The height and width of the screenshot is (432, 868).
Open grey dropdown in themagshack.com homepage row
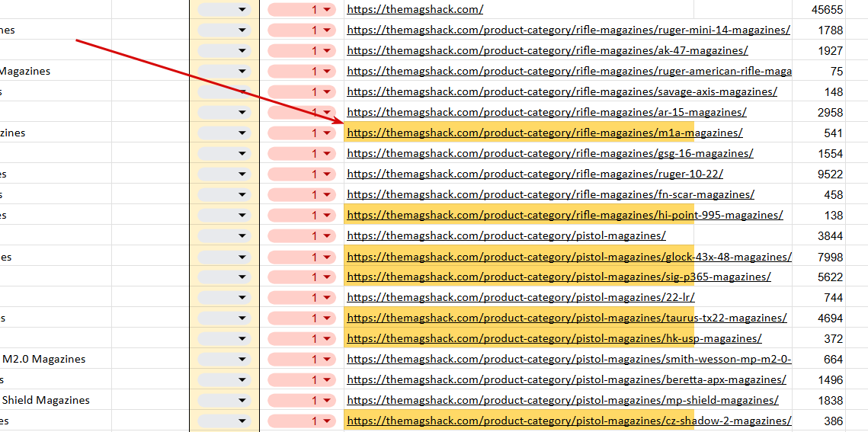click(224, 9)
